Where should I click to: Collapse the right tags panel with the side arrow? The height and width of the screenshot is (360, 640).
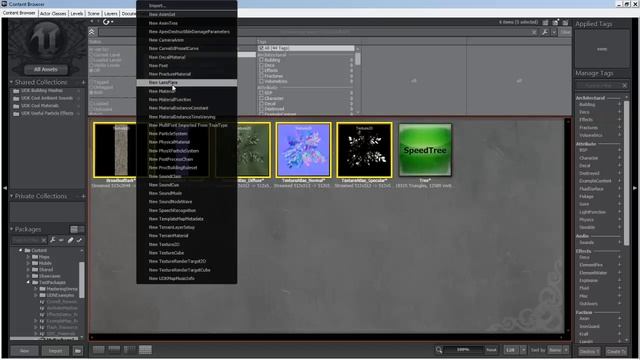635,188
